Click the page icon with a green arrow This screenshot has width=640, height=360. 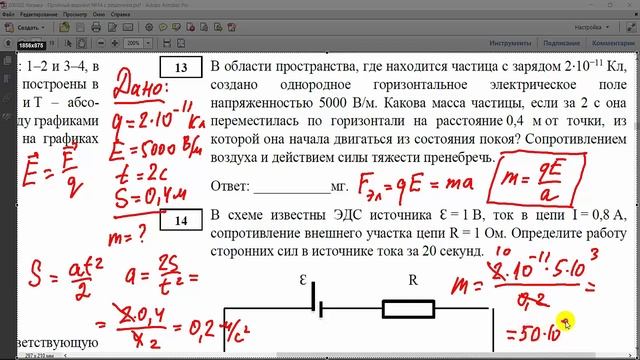[x=218, y=27]
